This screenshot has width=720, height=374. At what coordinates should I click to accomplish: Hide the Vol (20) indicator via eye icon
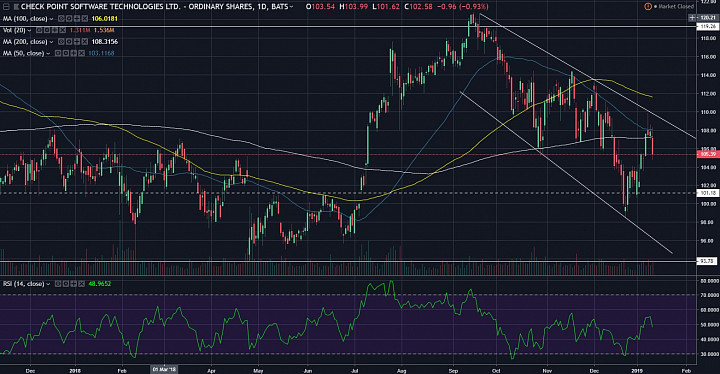(39, 30)
